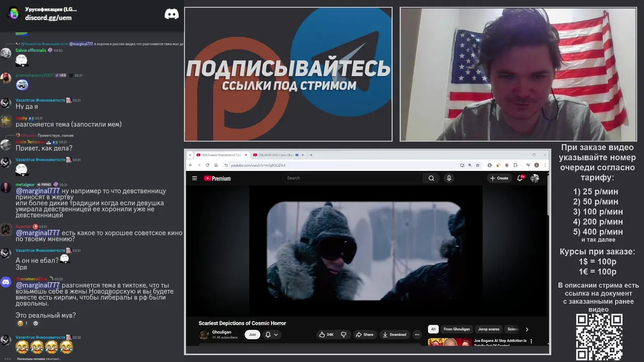The height and width of the screenshot is (362, 644).
Task: Open options for Joe Rogans AI Slop video
Action: (x=531, y=341)
